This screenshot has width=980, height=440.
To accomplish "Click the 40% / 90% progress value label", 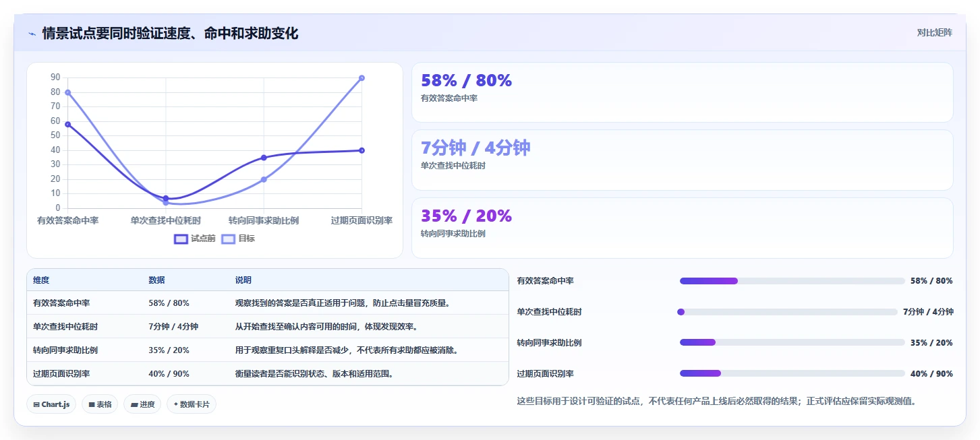I will [x=931, y=374].
